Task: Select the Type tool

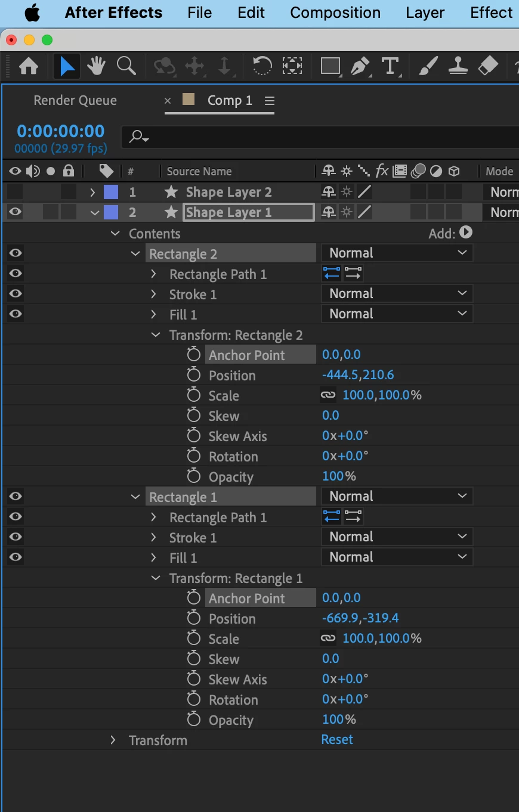Action: (x=390, y=66)
